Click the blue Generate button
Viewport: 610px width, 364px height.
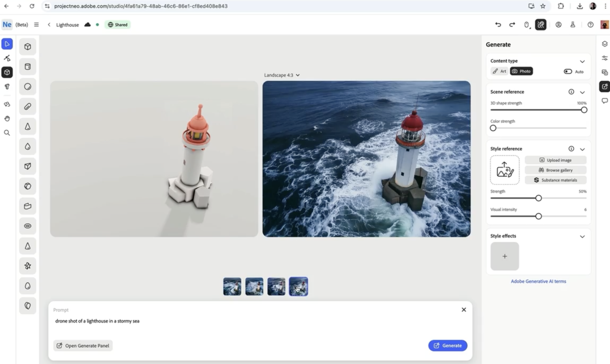tap(447, 345)
